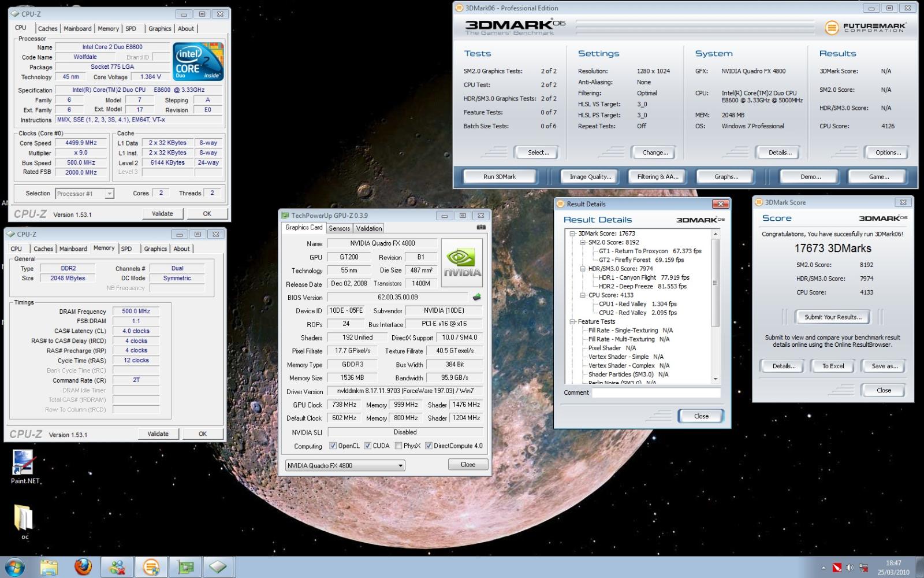The width and height of the screenshot is (924, 578).
Task: Click the BIOS upload chip icon in GPU-Z
Action: [x=476, y=297]
